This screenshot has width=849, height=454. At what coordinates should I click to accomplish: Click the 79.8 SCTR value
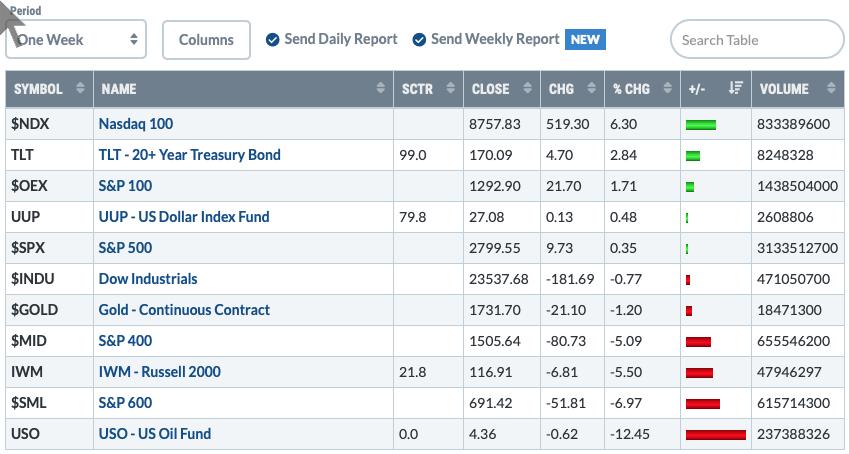pos(413,217)
